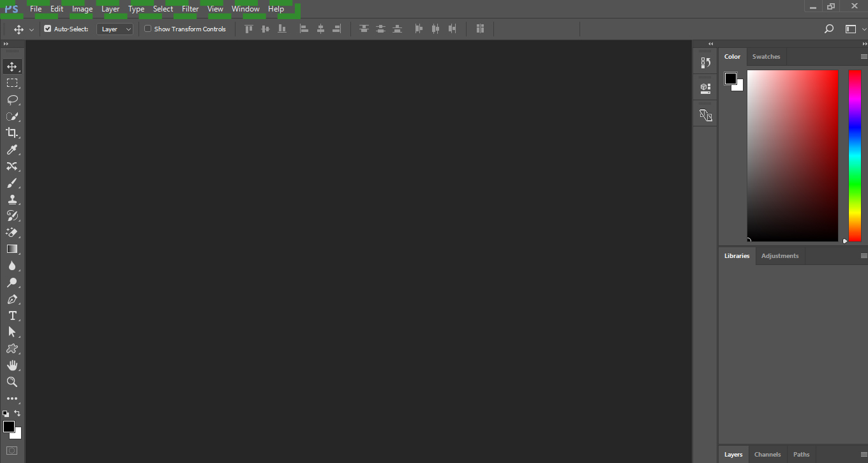
Task: Enable Show Transform Controls checkbox
Action: (148, 29)
